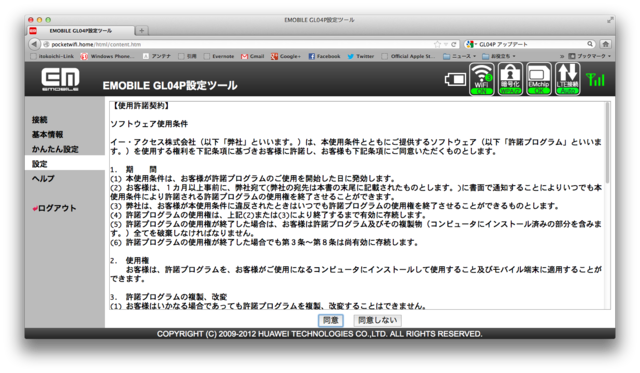Click the search magnifier icon
The width and height of the screenshot is (640, 373).
(x=590, y=44)
